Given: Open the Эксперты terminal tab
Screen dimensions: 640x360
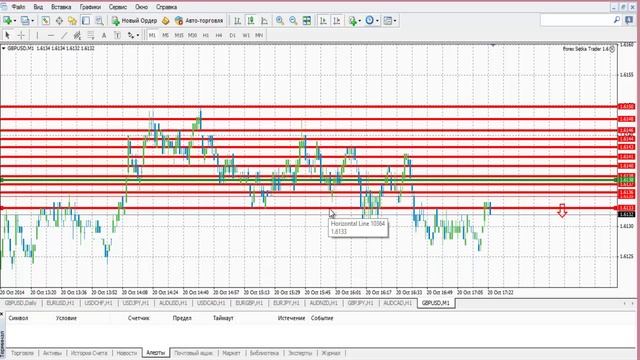Looking at the screenshot, I should [300, 353].
